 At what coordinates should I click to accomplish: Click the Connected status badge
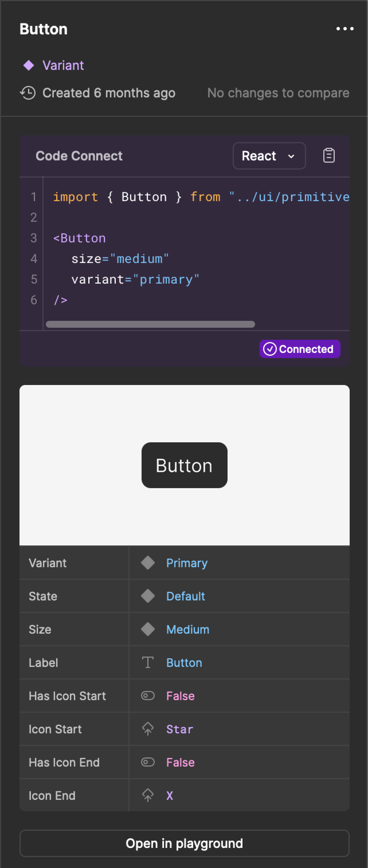(x=300, y=349)
